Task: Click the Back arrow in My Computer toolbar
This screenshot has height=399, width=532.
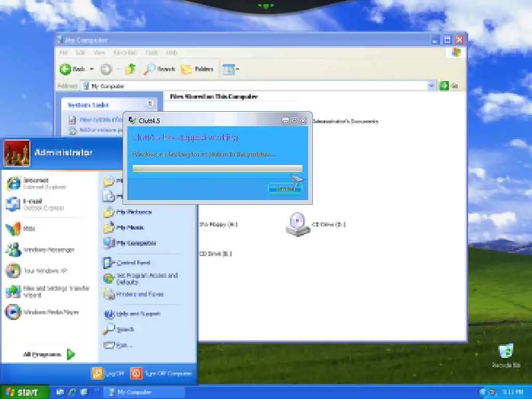Action: (x=65, y=69)
